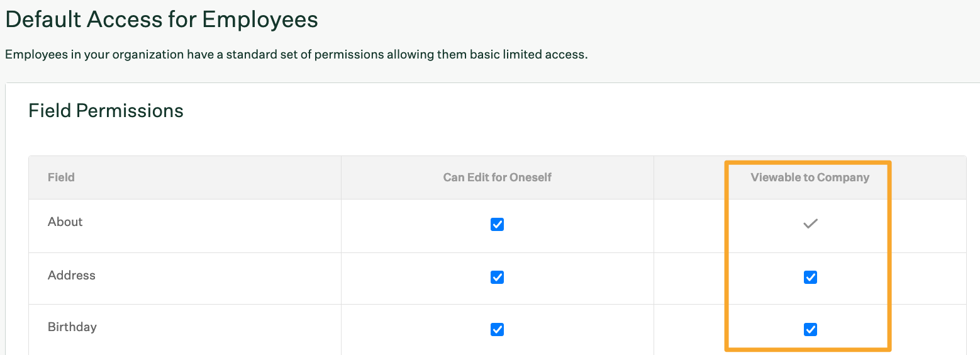980x355 pixels.
Task: Select the Birthday field label
Action: click(72, 327)
